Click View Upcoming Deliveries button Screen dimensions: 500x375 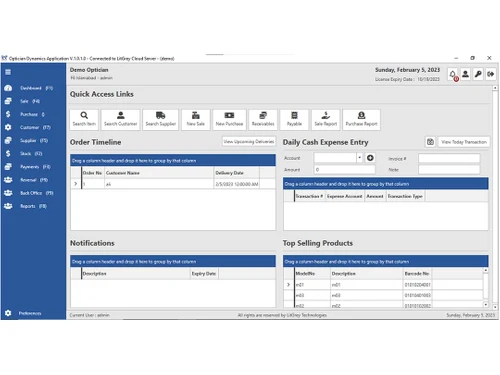click(249, 142)
